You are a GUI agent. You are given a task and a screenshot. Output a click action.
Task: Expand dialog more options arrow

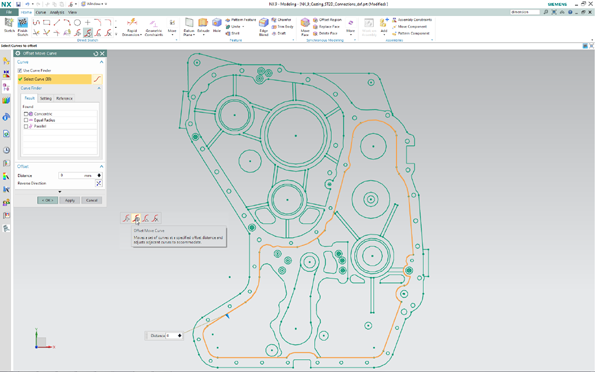point(60,192)
